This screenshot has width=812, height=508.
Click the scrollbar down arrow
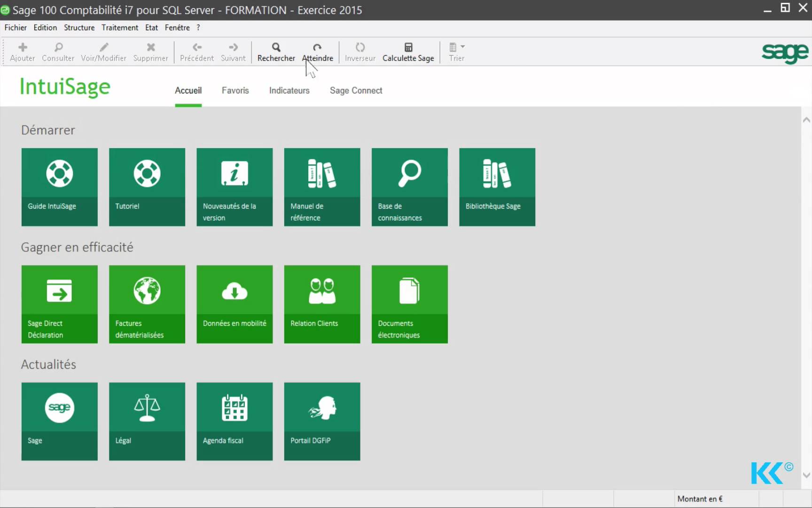coord(806,475)
